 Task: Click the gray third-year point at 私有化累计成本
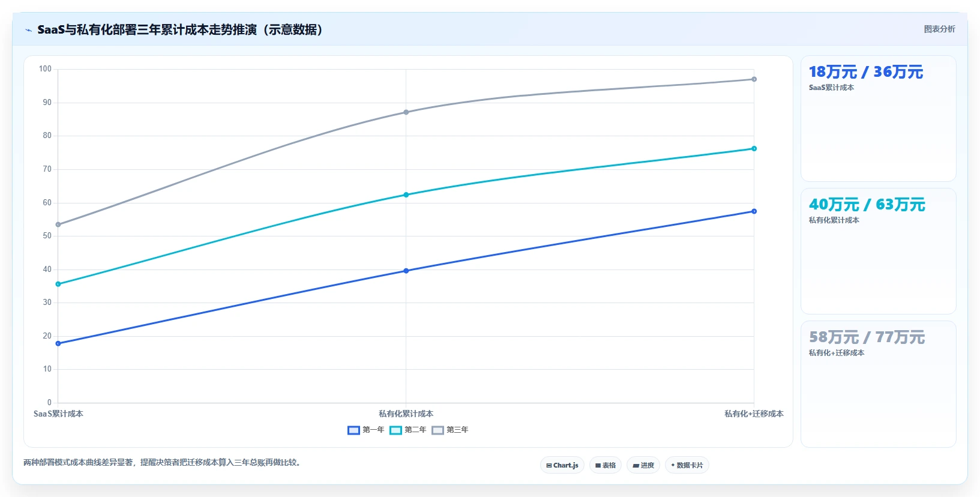coord(406,112)
